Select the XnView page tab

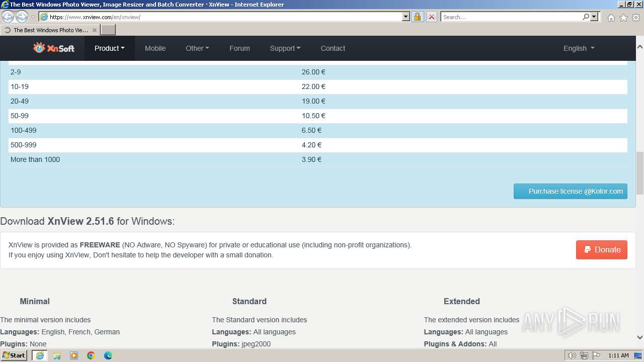pos(50,30)
